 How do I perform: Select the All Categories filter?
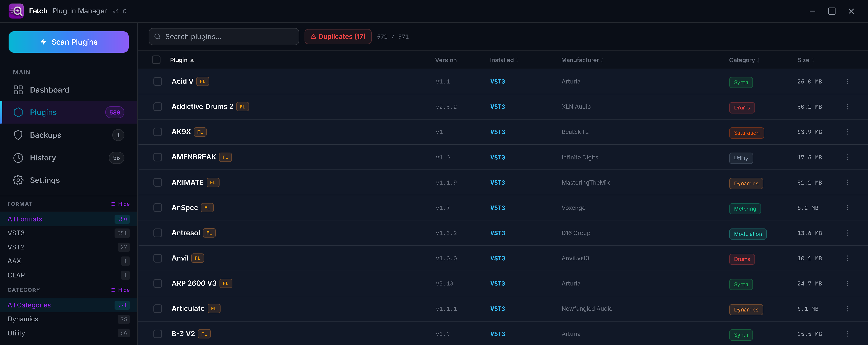(69, 305)
